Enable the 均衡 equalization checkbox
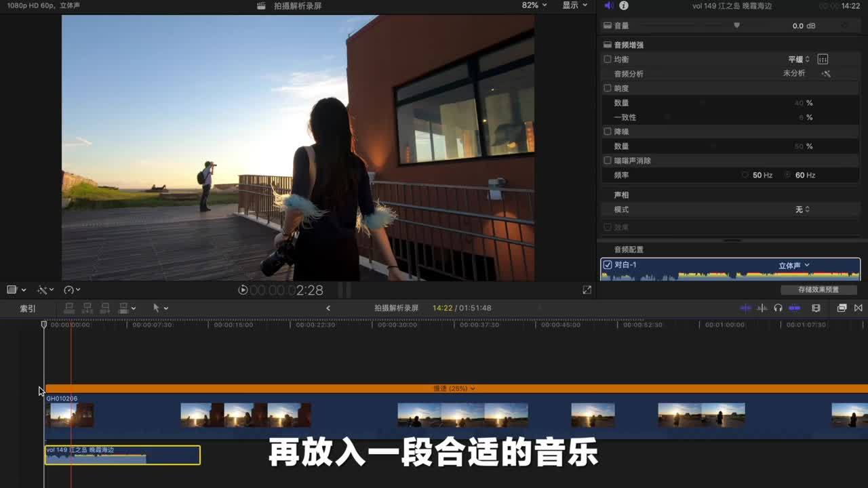 pos(608,60)
